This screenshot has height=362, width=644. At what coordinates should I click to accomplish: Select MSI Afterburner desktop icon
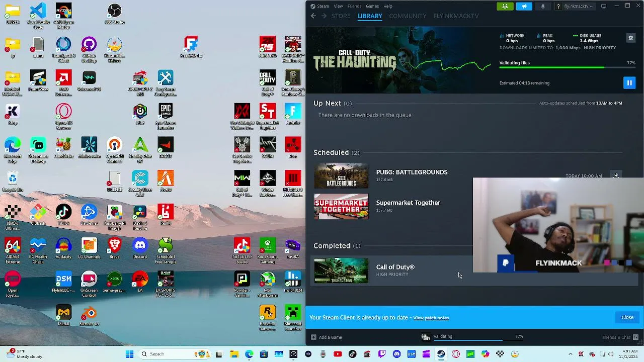pyautogui.click(x=268, y=285)
